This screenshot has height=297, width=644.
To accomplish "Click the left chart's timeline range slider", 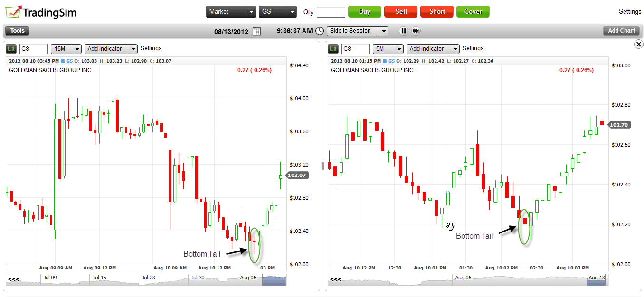I will 274,280.
